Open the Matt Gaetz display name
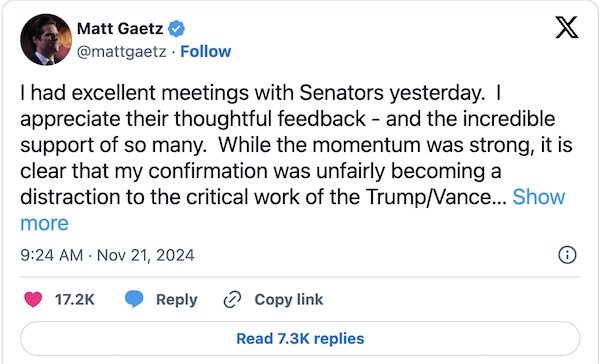The image size is (600, 364). coord(120,29)
